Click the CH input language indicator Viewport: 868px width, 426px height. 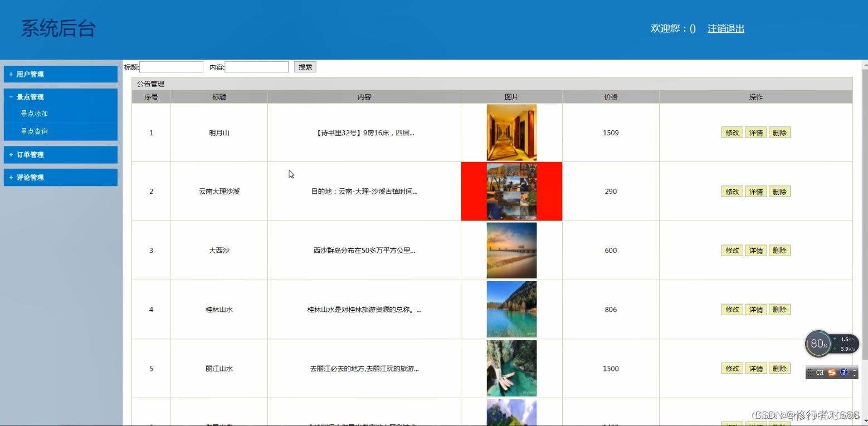click(820, 373)
